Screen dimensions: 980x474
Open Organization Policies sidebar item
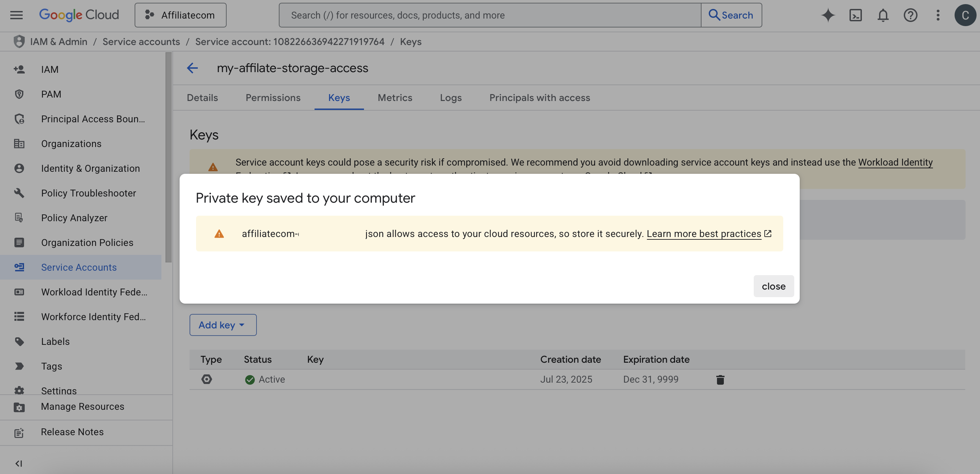pyautogui.click(x=81, y=243)
